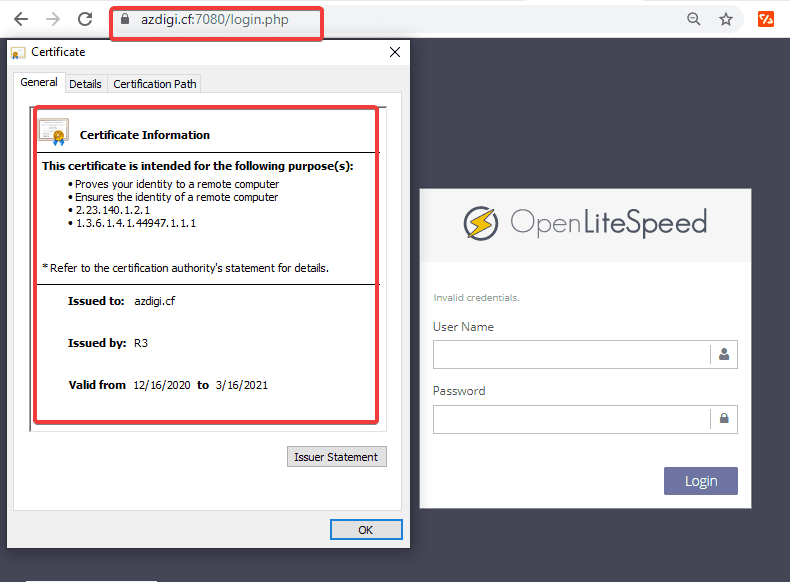The height and width of the screenshot is (582, 790).
Task: Focus the User Name input field
Action: click(585, 354)
